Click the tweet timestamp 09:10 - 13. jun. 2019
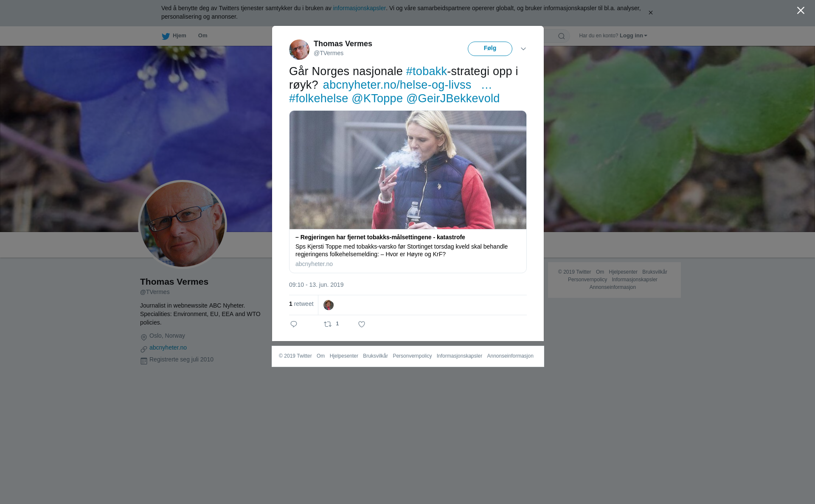 316,285
